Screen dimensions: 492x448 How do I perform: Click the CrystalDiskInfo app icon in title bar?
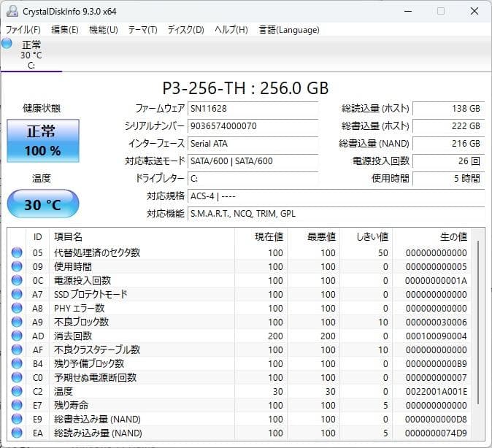(x=12, y=11)
